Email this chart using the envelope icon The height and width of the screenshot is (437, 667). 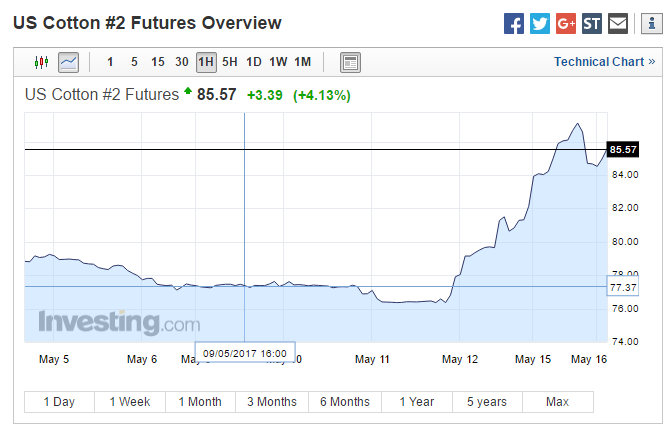(x=618, y=23)
